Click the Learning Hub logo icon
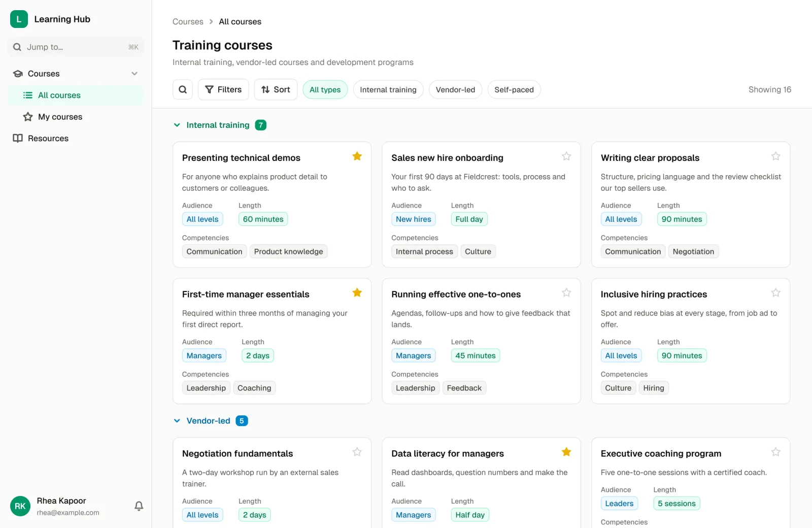Screen dimensions: 812x528 point(19,19)
